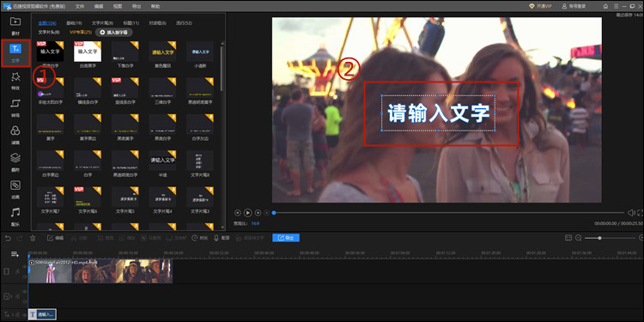This screenshot has width=644, height=322.
Task: Choose the 小清新 text template thumbnail
Action: [x=200, y=52]
